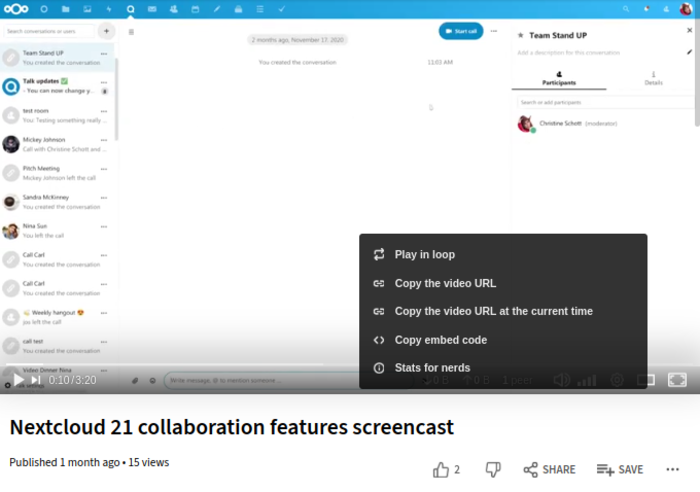Screen dimensions: 700x492
Task: Open the contacts menu icon in Nextcloud header
Action: (666, 9)
